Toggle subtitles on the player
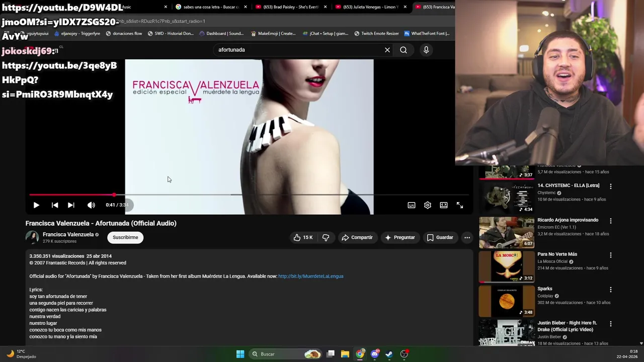The height and width of the screenshot is (362, 644). click(412, 205)
